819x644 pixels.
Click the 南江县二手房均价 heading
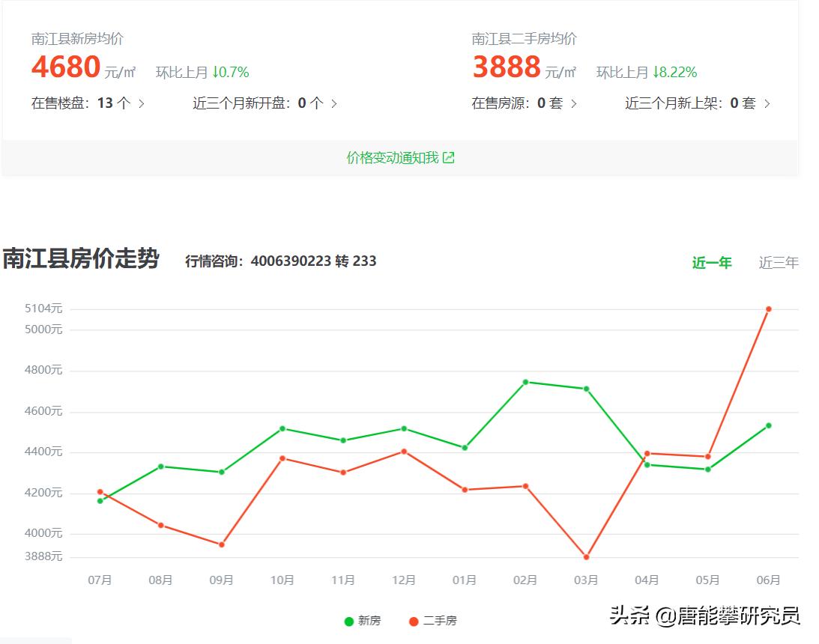click(524, 39)
